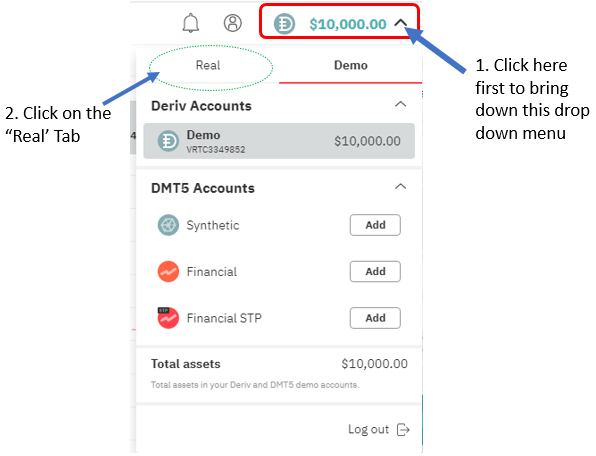Click the Total assets label
The width and height of the screenshot is (596, 456).
tap(185, 364)
